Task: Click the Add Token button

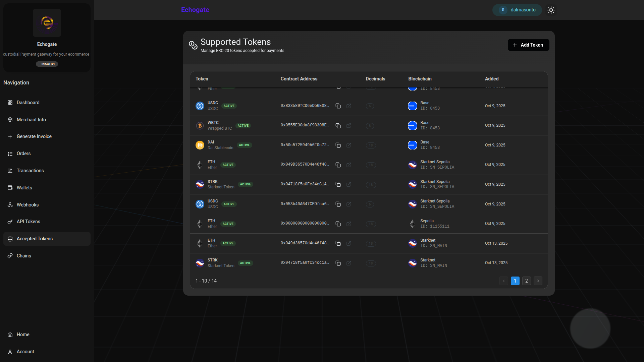Action: (x=528, y=45)
